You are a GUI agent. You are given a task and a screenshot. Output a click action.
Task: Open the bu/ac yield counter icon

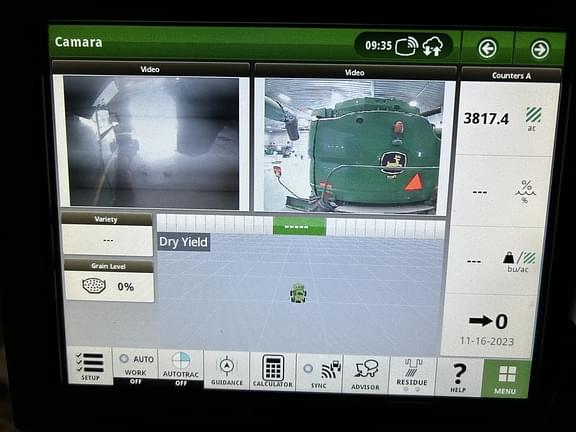[519, 262]
